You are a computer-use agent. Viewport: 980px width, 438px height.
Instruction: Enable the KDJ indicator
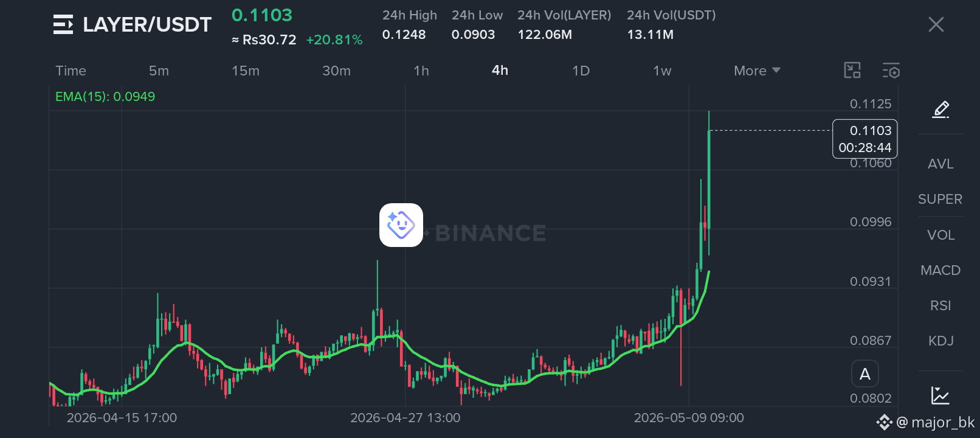click(x=940, y=341)
